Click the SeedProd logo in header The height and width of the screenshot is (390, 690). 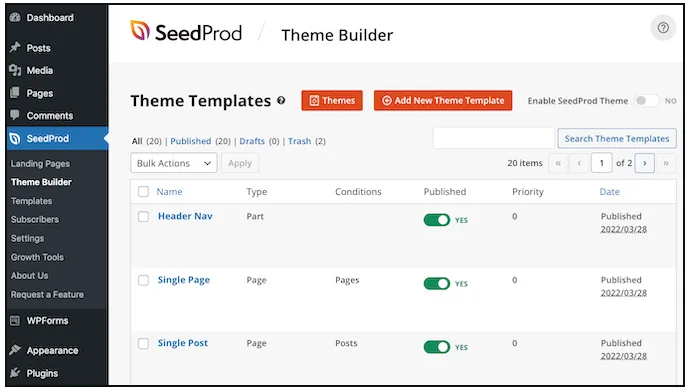point(186,32)
